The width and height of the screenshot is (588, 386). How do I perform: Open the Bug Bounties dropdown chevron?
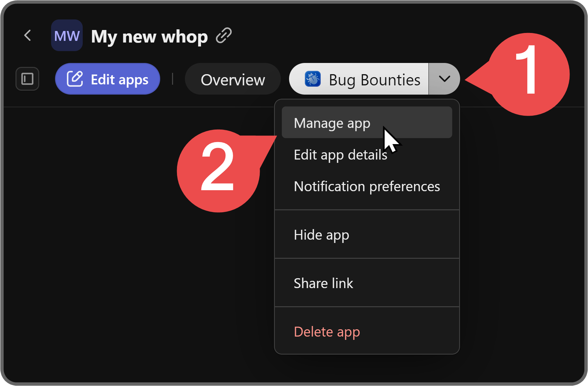tap(444, 79)
